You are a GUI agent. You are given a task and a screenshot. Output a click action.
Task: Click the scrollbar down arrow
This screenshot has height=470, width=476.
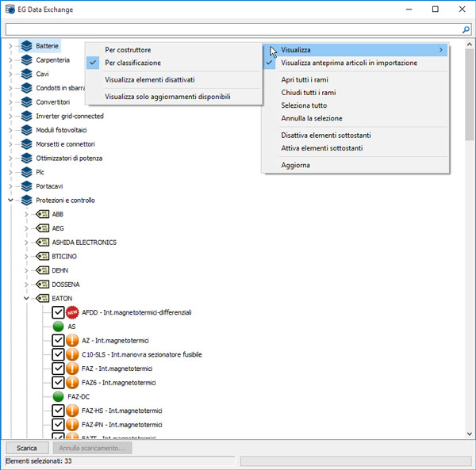pyautogui.click(x=470, y=434)
